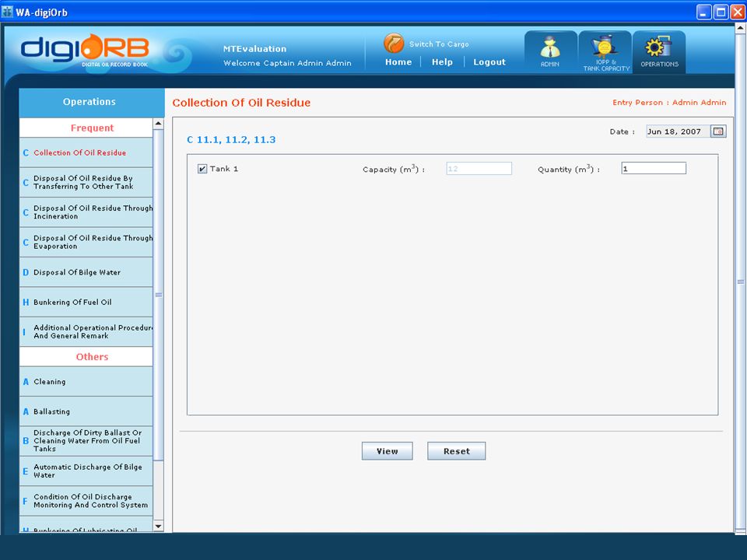Open Additional Operational Procedure And General Remark
747x560 pixels.
click(x=86, y=332)
